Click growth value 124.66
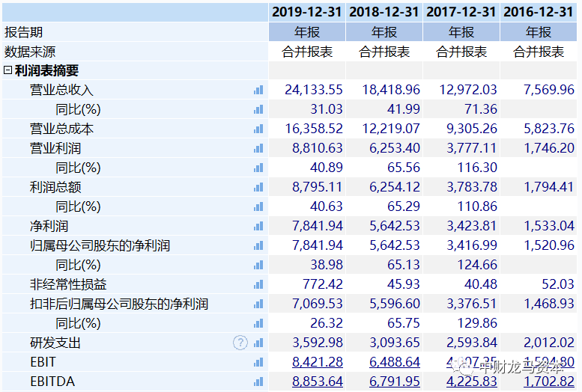 [x=477, y=265]
